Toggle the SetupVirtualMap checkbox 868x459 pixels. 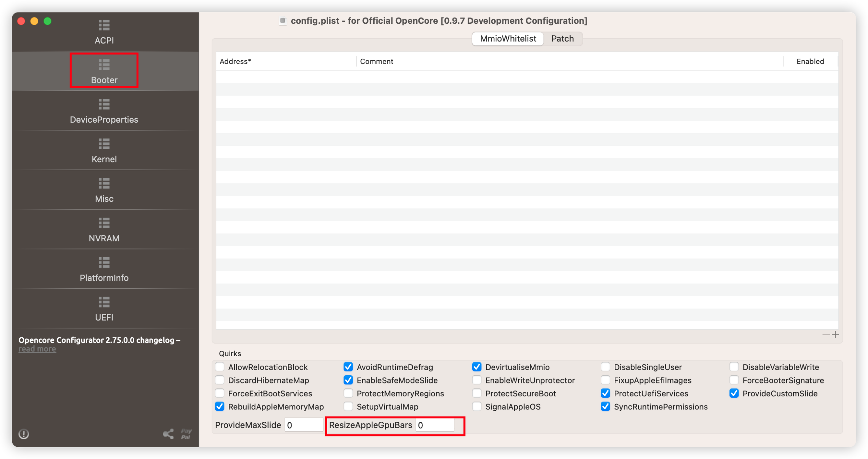(x=348, y=406)
